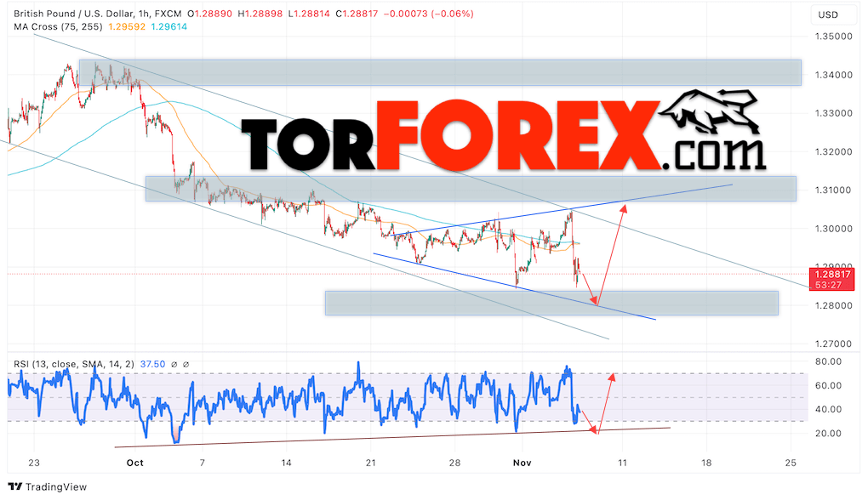Click the low price L1.28814
The width and height of the screenshot is (868, 500).
point(310,14)
